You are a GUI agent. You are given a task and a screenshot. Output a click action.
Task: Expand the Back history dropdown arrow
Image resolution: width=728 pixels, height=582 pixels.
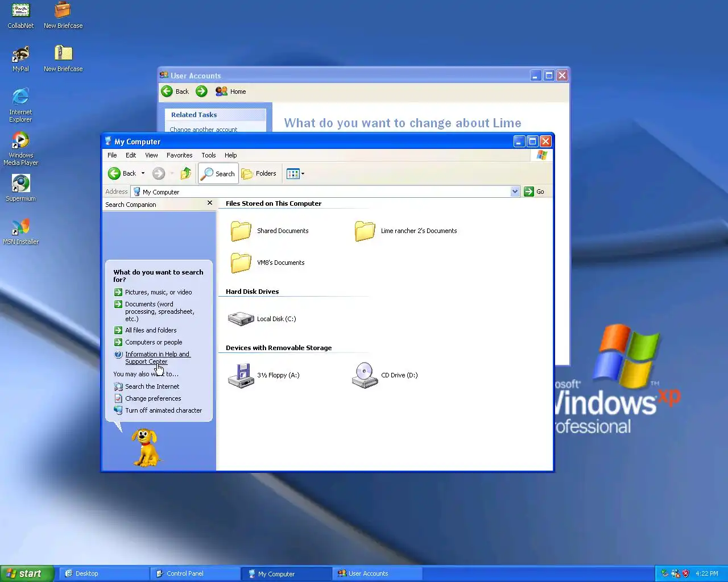[x=143, y=173]
